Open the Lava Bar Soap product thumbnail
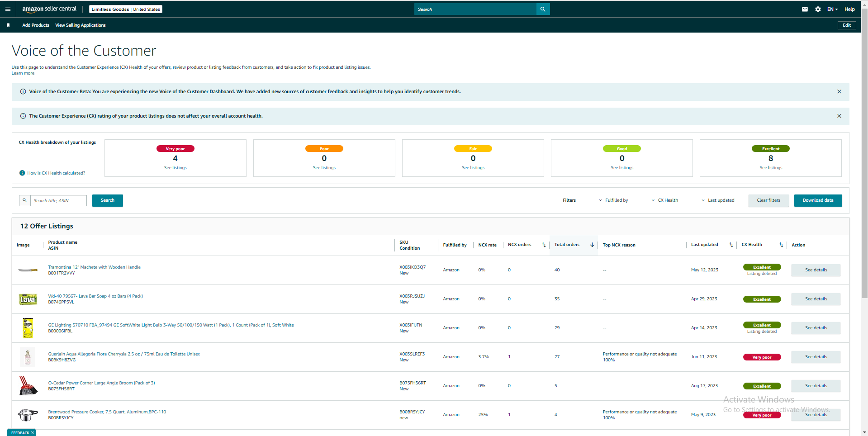This screenshot has height=436, width=868. click(28, 299)
